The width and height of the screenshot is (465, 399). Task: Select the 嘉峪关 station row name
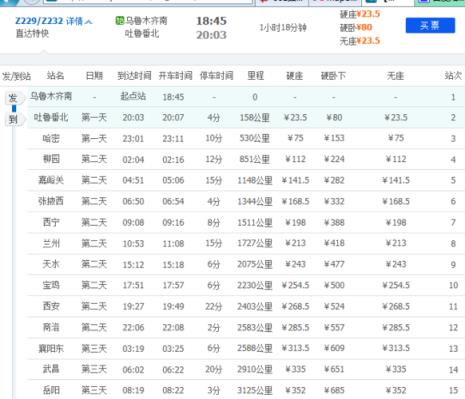51,180
